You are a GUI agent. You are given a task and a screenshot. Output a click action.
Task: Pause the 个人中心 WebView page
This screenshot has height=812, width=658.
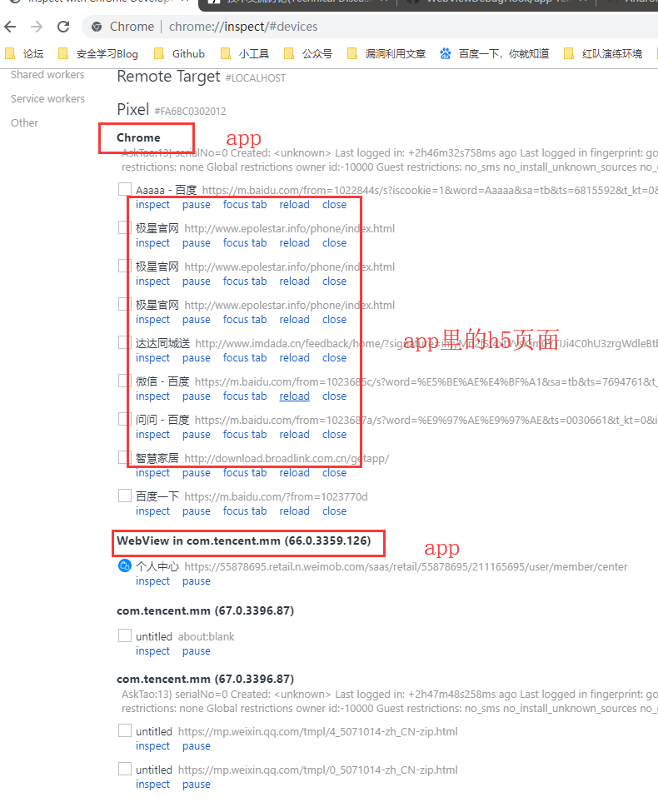click(x=197, y=581)
